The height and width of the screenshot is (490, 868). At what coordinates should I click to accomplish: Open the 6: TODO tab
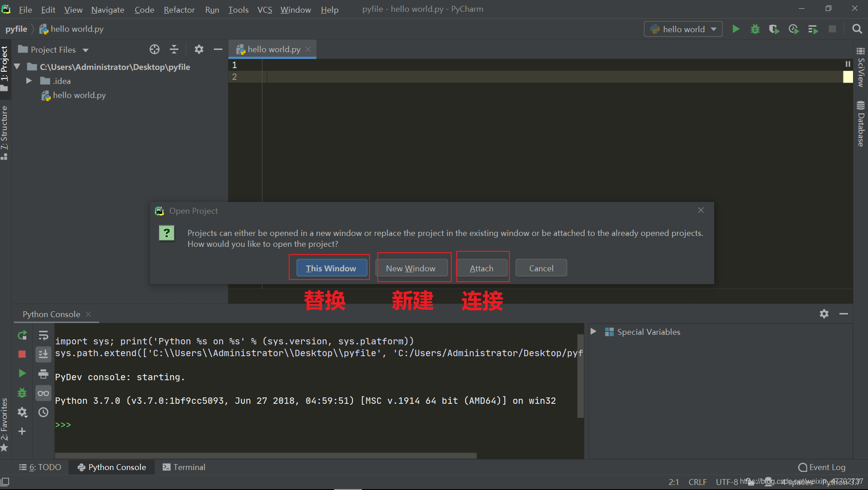click(40, 467)
